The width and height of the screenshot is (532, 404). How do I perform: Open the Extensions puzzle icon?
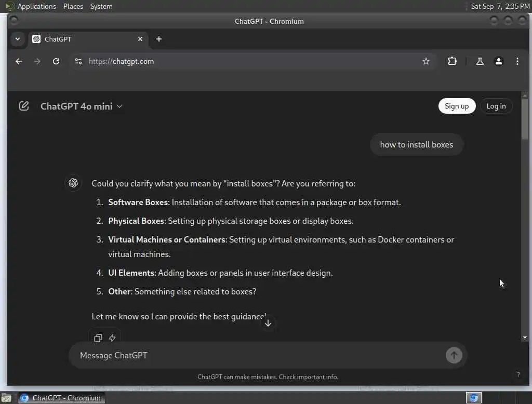(x=452, y=61)
